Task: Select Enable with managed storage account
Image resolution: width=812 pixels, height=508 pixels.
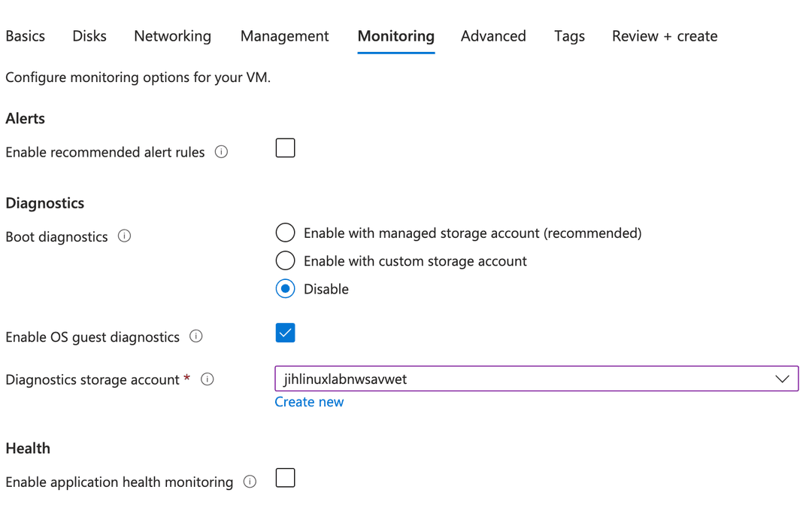Action: [285, 233]
